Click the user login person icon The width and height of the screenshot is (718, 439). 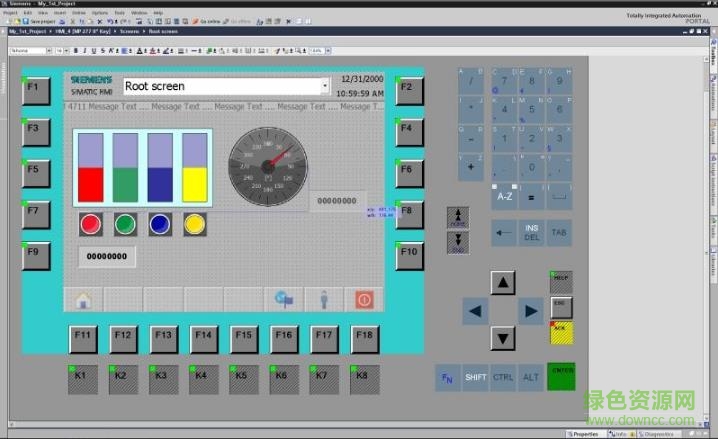click(323, 299)
